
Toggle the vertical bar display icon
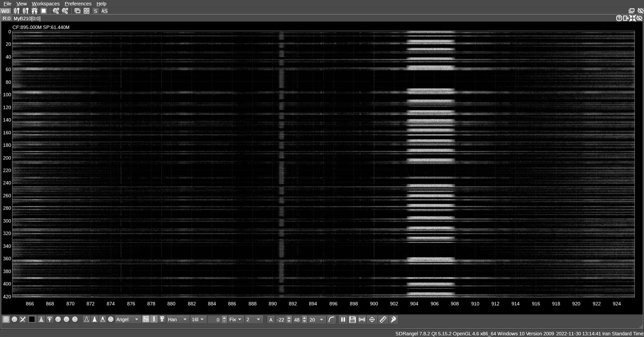pyautogui.click(x=154, y=319)
